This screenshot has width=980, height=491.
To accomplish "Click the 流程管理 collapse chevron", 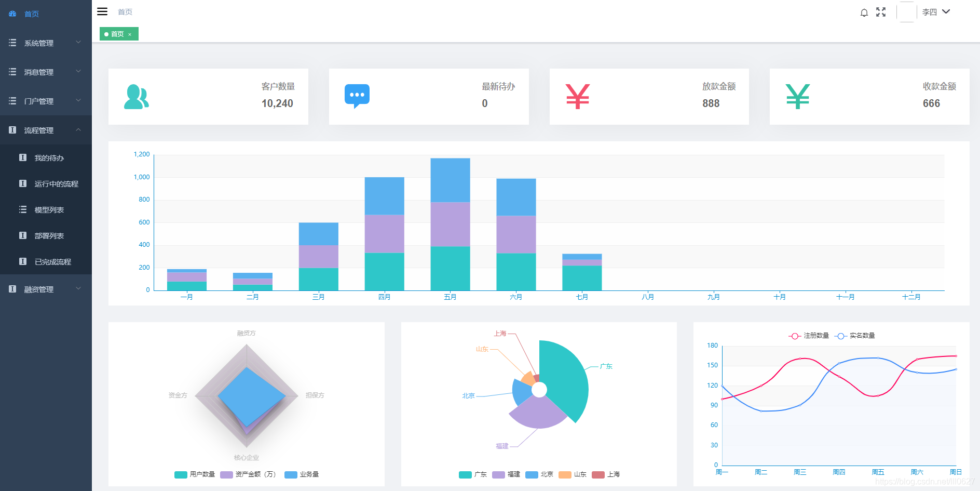I will pyautogui.click(x=78, y=129).
